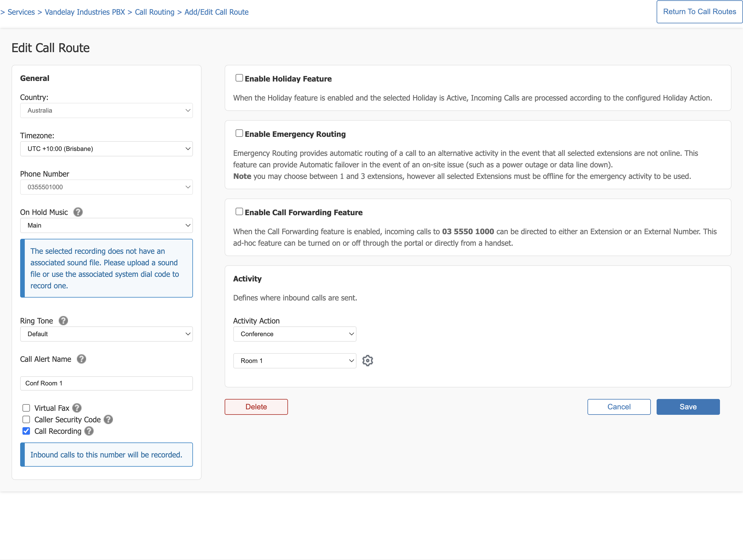Image resolution: width=743 pixels, height=560 pixels.
Task: Open help icon beside Ring Tone
Action: (63, 321)
